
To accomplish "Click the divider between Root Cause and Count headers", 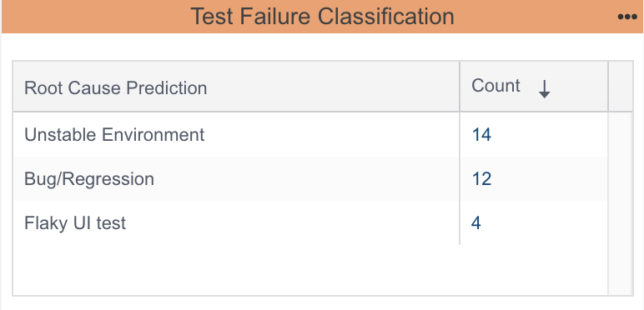I will pyautogui.click(x=460, y=87).
